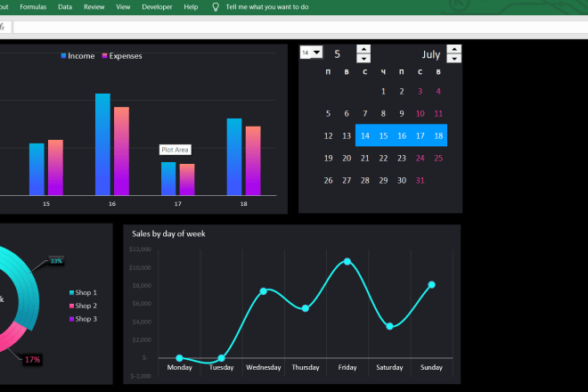
Task: Decrease the day count spinner next to 5
Action: (363, 59)
